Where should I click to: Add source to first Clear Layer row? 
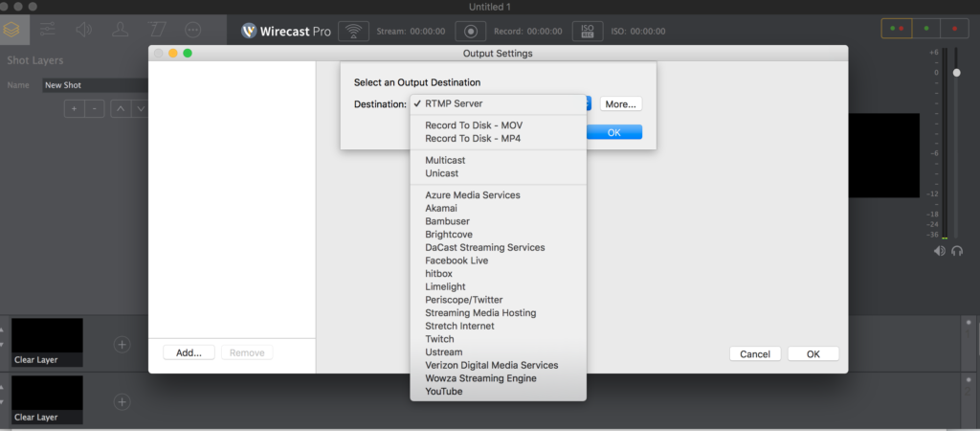coord(122,344)
